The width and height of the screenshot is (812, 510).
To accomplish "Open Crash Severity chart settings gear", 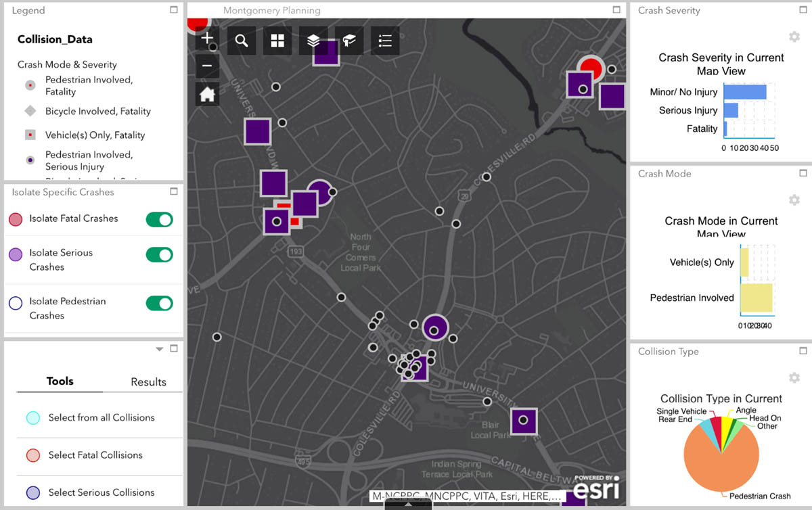I will [x=794, y=37].
